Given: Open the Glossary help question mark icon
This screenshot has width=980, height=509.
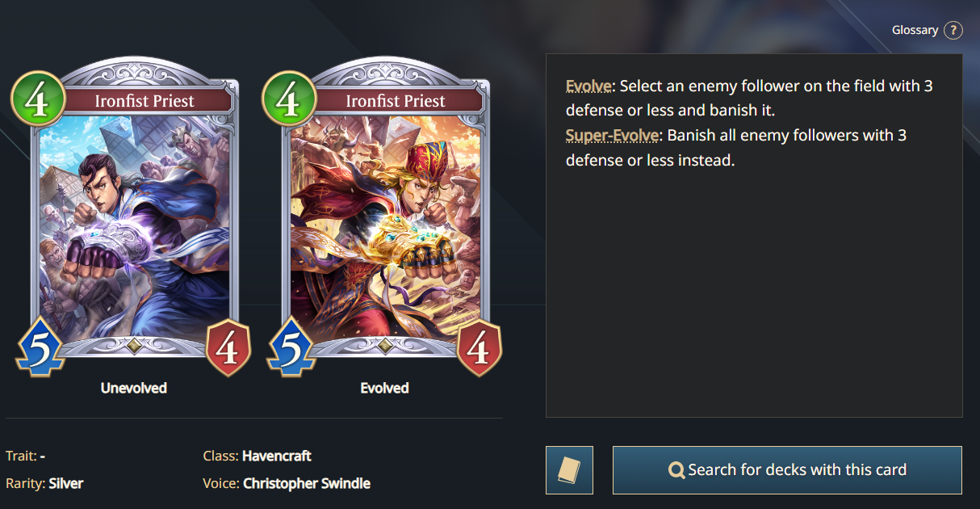Looking at the screenshot, I should point(953,30).
